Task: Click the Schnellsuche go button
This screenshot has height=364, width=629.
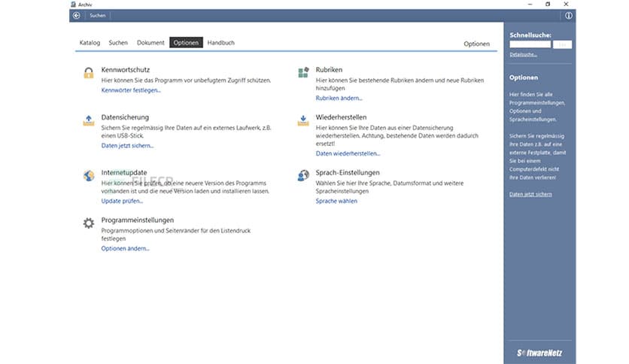Action: (562, 44)
